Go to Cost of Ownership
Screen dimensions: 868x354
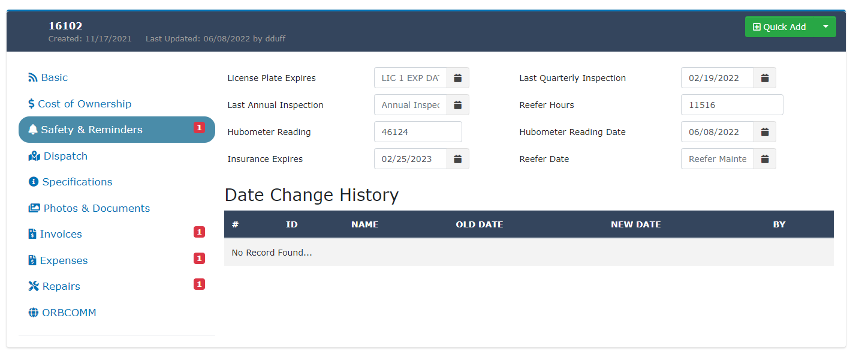pyautogui.click(x=80, y=104)
